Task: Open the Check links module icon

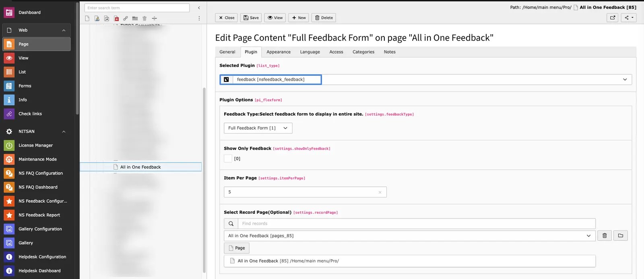Action: (x=9, y=114)
